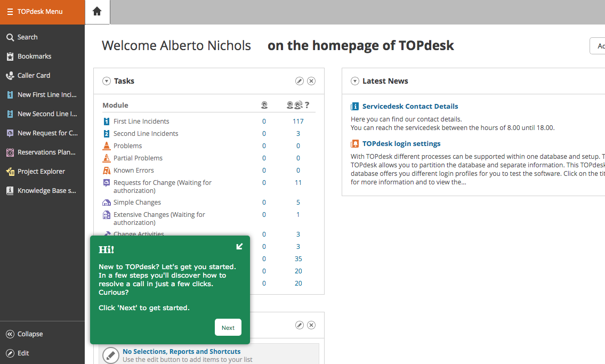Click the Partial Problems cone icon
This screenshot has height=364, width=605.
click(x=107, y=158)
